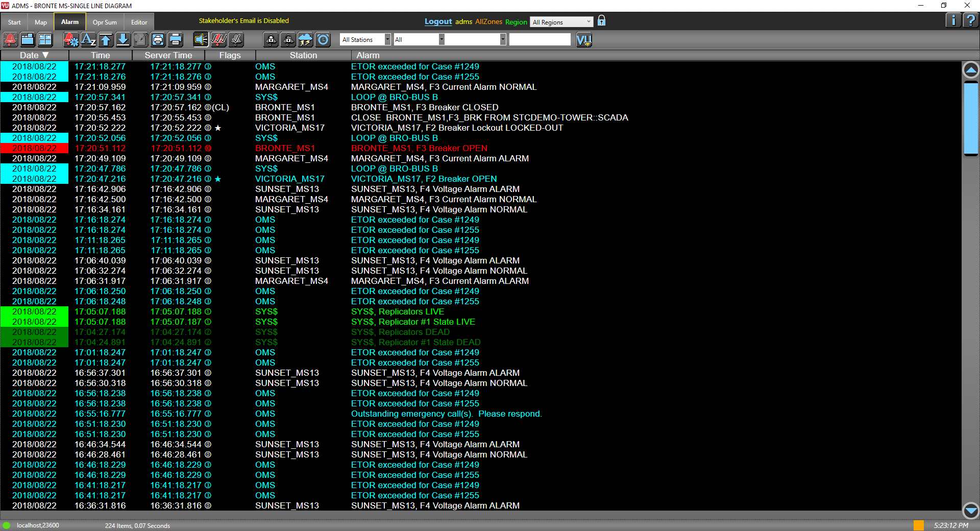Toggle the speaker audible alarm icon
Viewport: 980px width, 531px height.
(200, 39)
